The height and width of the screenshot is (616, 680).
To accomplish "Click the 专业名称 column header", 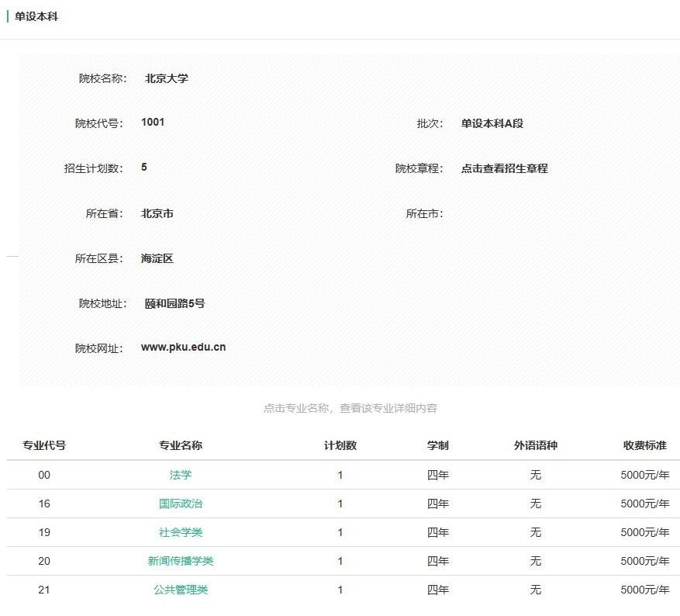I will point(181,445).
